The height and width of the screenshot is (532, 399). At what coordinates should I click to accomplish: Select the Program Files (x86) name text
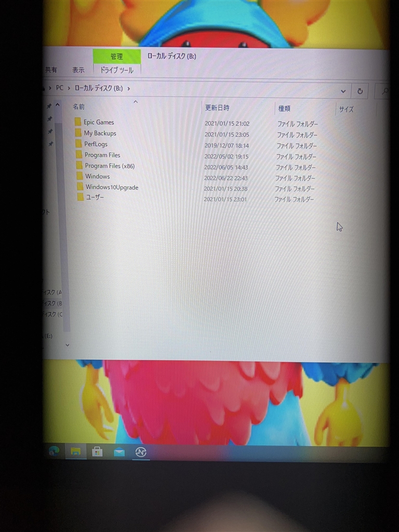pos(110,166)
